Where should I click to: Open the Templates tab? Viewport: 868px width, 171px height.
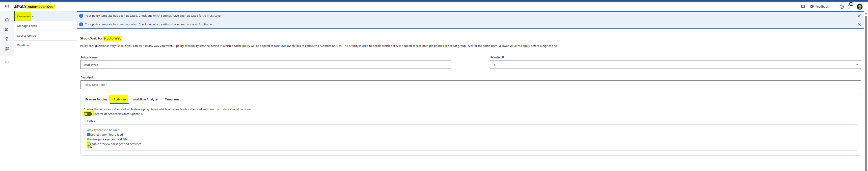[172, 99]
